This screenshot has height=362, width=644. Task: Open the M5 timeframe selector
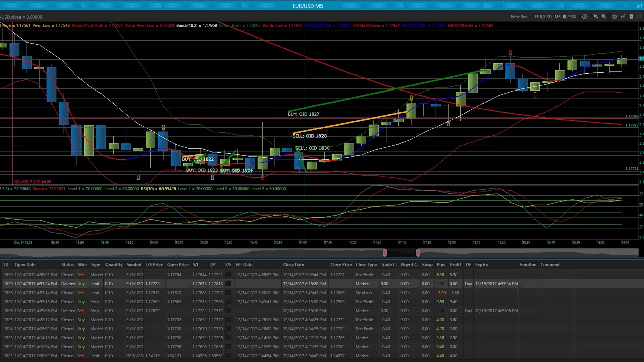[x=557, y=17]
